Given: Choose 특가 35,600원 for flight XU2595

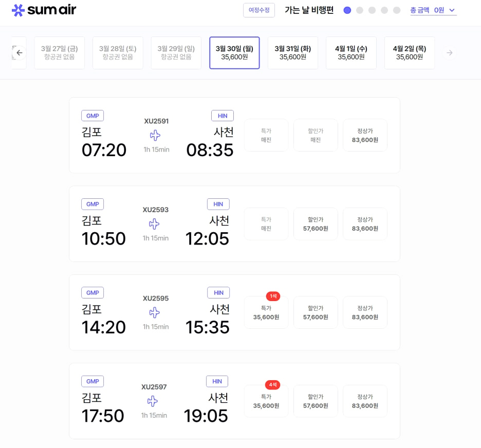Looking at the screenshot, I should tap(266, 312).
